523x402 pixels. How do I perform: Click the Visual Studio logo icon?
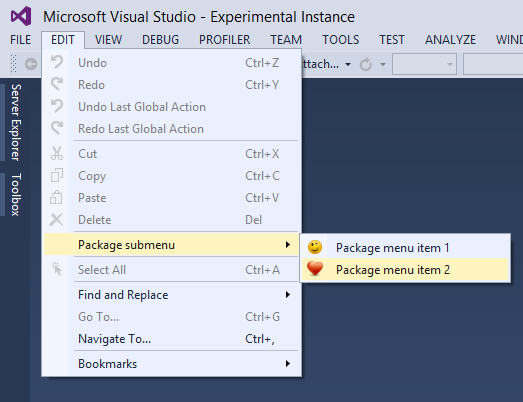click(x=21, y=16)
